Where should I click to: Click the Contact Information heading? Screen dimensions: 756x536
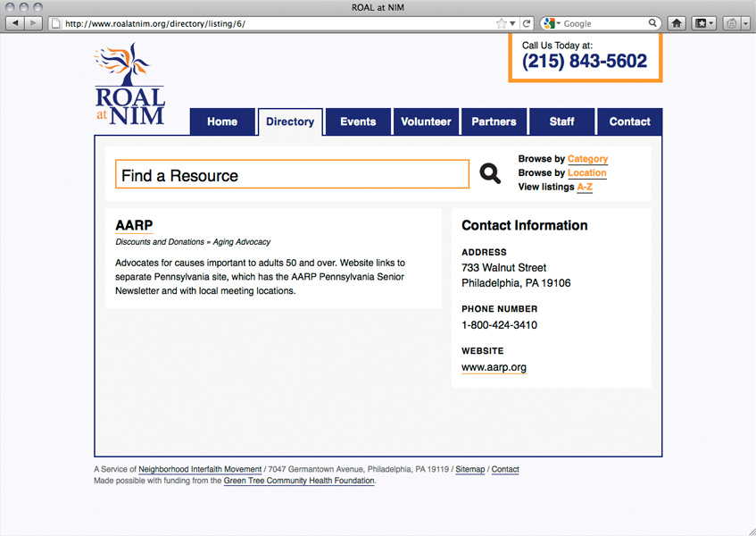(525, 225)
